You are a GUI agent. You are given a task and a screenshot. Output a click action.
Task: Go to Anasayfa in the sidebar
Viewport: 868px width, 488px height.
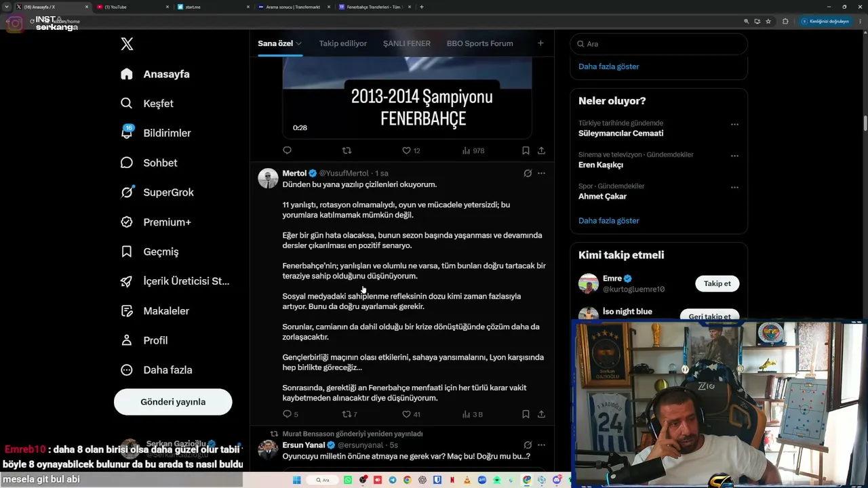pyautogui.click(x=155, y=74)
